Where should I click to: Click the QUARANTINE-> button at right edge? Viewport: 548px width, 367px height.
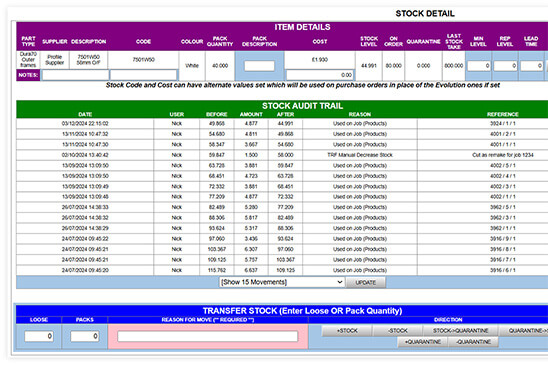(x=524, y=331)
